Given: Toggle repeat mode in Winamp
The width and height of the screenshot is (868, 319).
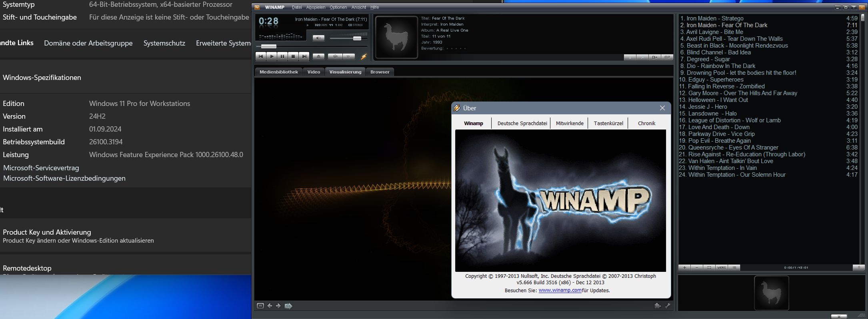Looking at the screenshot, I should [x=349, y=56].
